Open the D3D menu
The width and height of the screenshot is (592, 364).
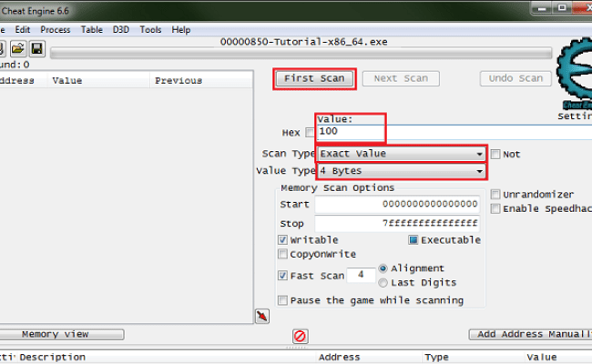(x=121, y=29)
